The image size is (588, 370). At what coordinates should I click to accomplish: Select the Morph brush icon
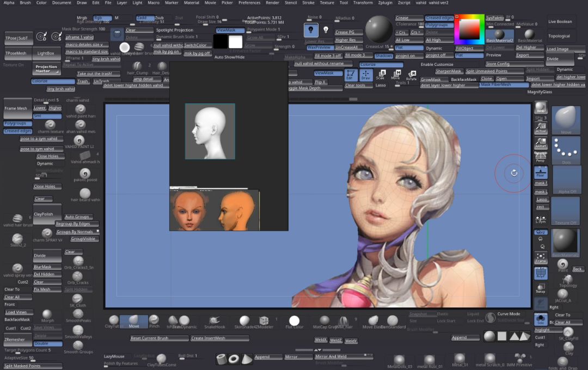(x=47, y=316)
